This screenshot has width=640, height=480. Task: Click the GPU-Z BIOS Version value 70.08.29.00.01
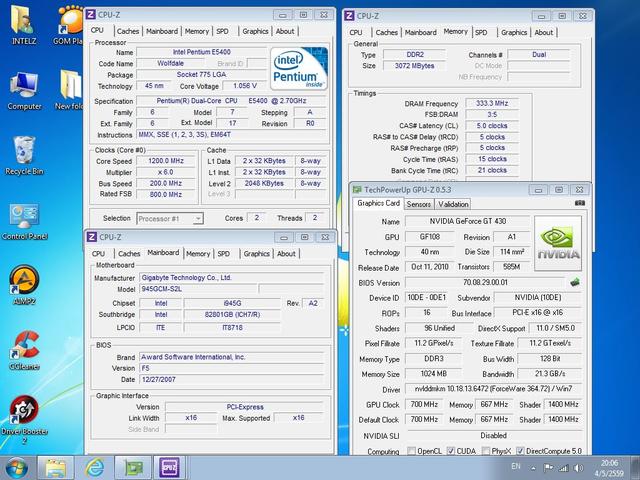pyautogui.click(x=485, y=282)
